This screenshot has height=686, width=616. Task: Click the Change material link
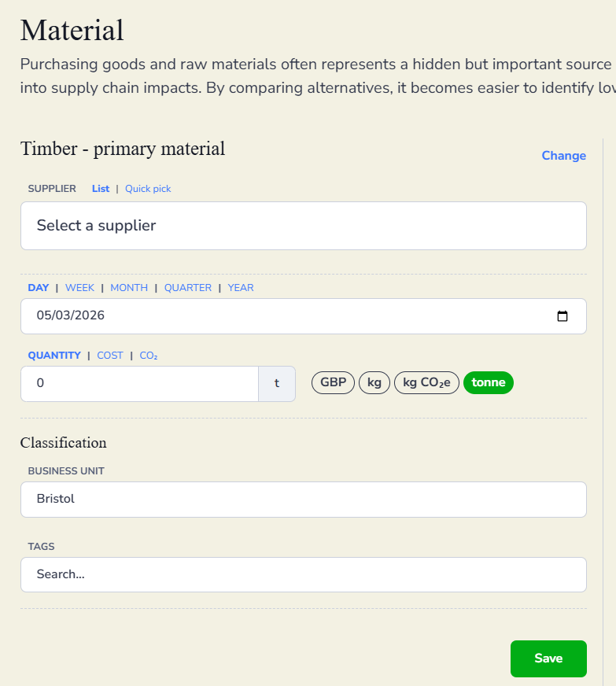(x=563, y=156)
